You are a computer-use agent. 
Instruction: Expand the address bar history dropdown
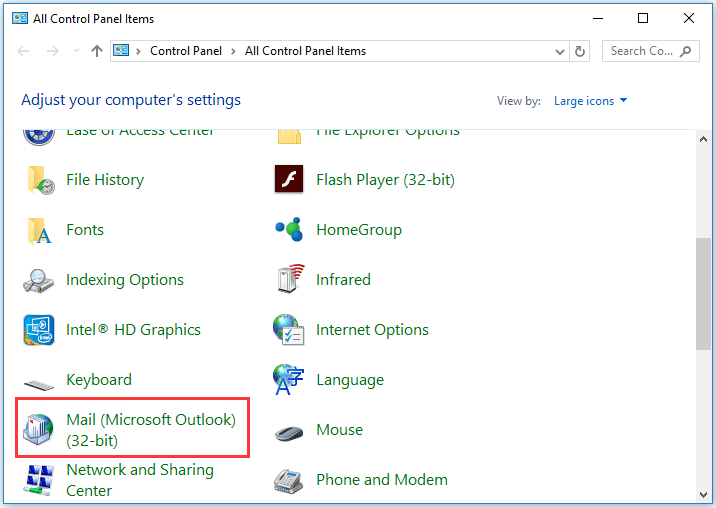(x=559, y=51)
